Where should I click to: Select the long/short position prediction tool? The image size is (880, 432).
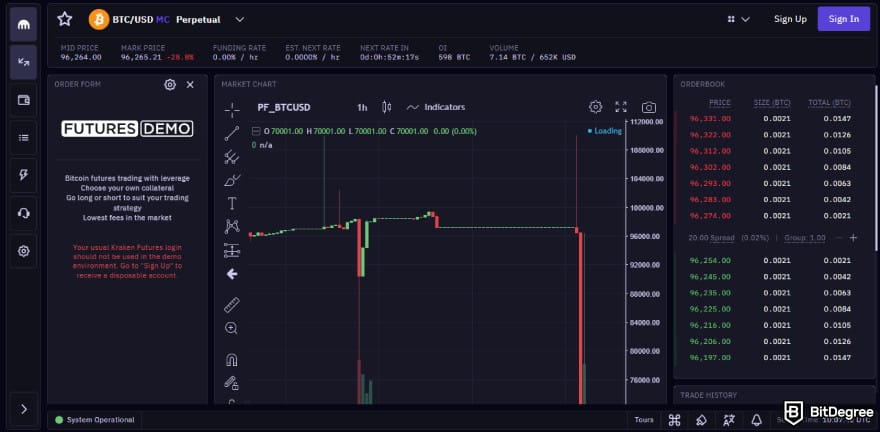[232, 250]
